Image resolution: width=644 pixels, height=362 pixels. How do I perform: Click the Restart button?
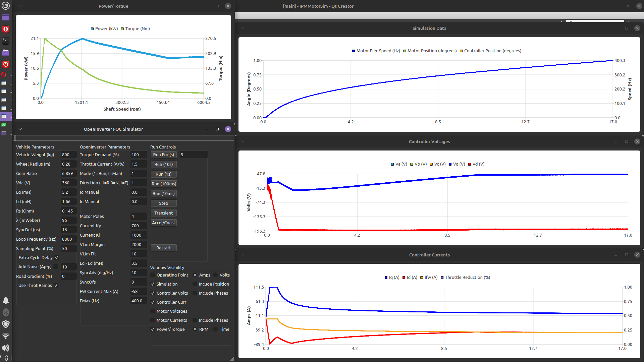tap(163, 248)
